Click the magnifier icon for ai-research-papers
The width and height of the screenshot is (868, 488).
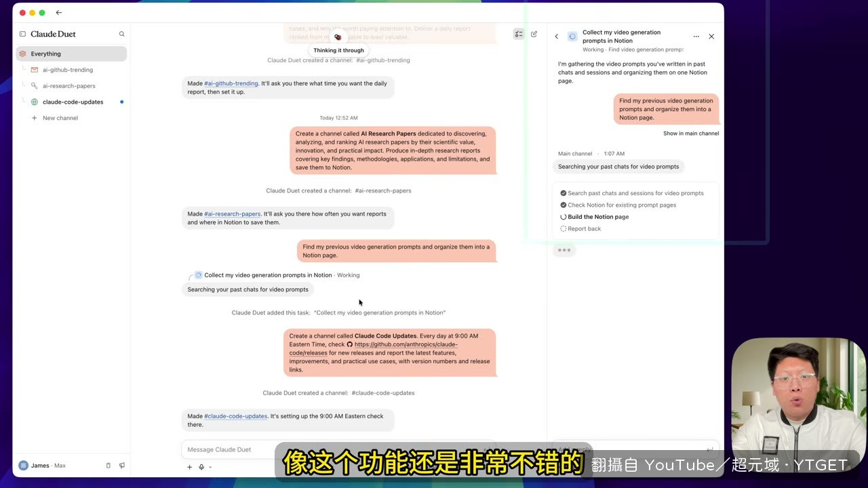coord(35,86)
